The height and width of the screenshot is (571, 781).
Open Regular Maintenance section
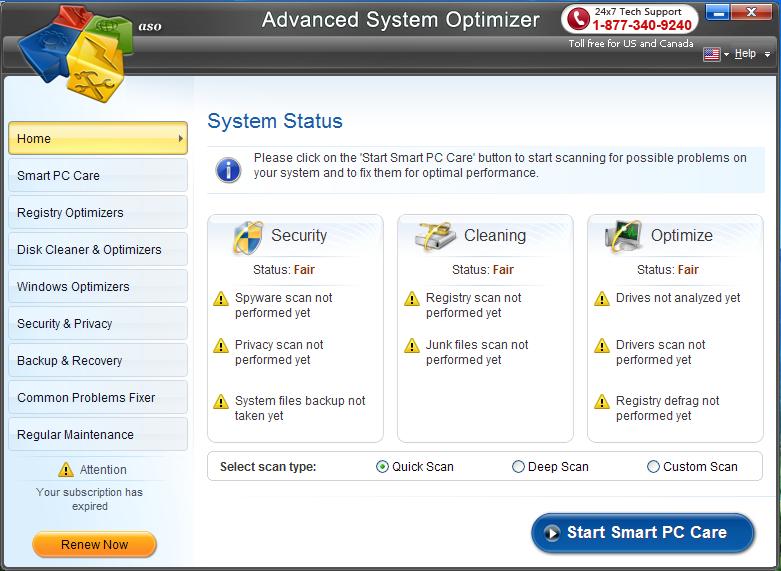click(x=98, y=434)
